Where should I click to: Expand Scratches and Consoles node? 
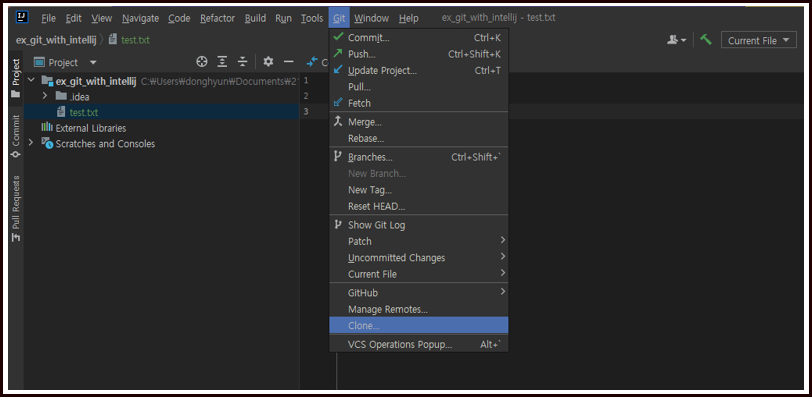[31, 142]
